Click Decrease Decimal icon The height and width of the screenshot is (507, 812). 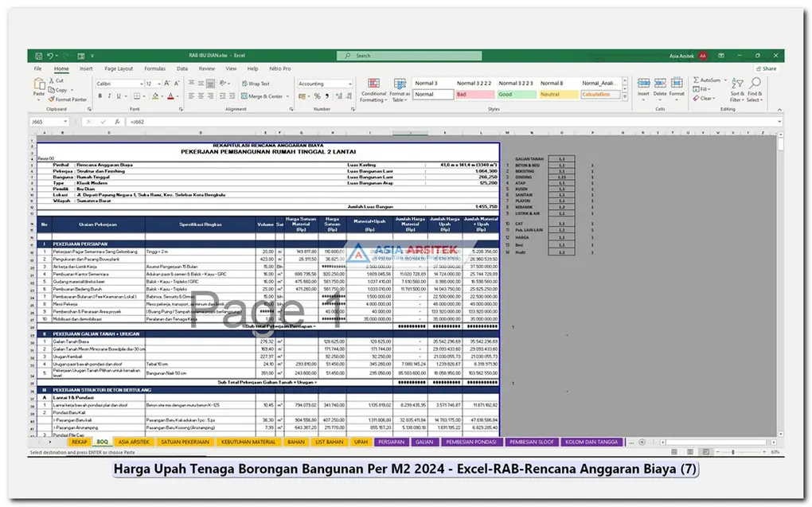(x=349, y=96)
